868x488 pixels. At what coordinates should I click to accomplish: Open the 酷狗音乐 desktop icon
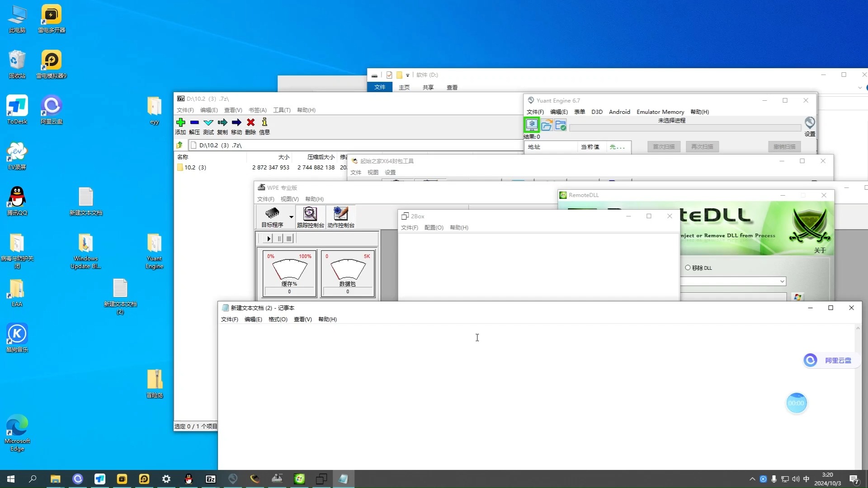(x=17, y=338)
